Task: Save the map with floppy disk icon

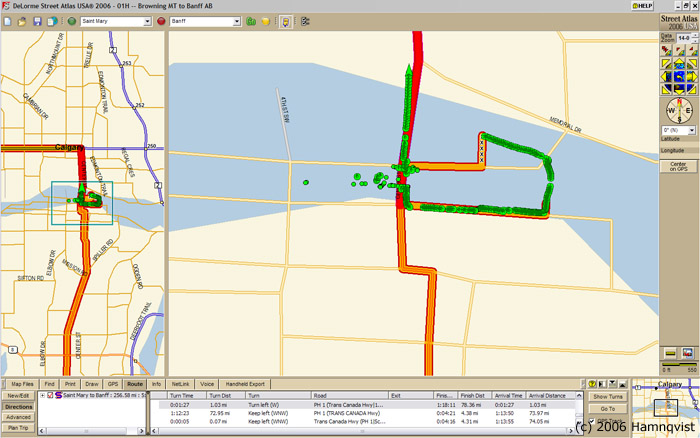Action: coord(37,21)
